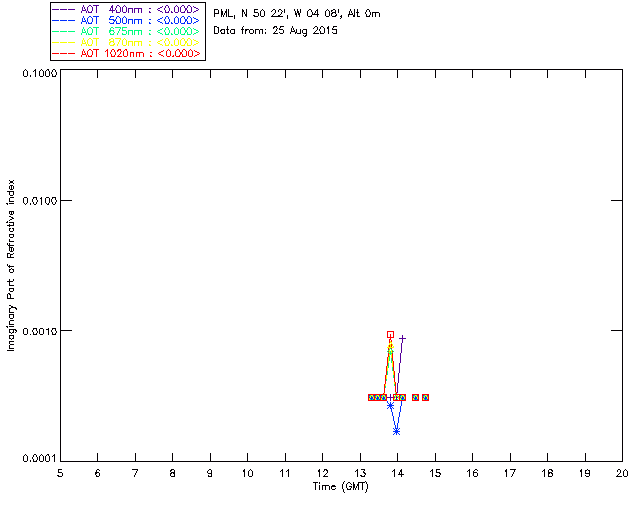Click the red dashed line in the legend

pyautogui.click(x=64, y=53)
